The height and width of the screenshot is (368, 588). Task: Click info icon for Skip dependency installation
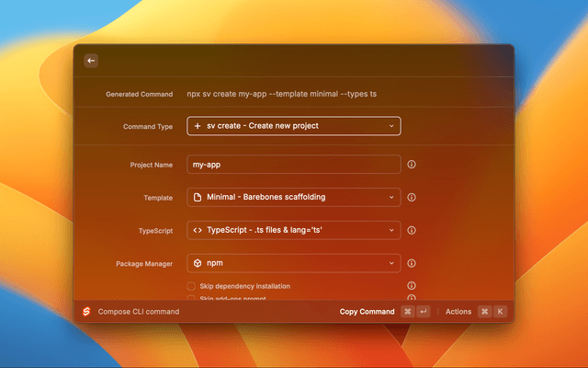pyautogui.click(x=412, y=286)
